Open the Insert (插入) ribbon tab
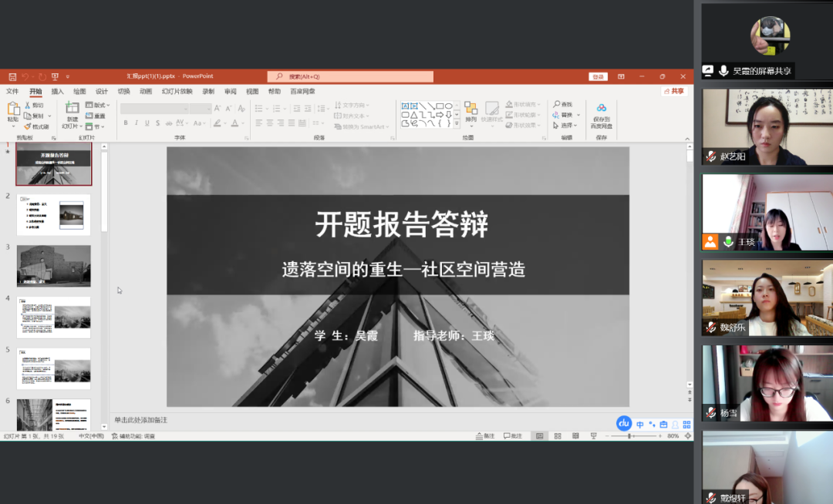Viewport: 833px width, 504px height. coord(57,91)
